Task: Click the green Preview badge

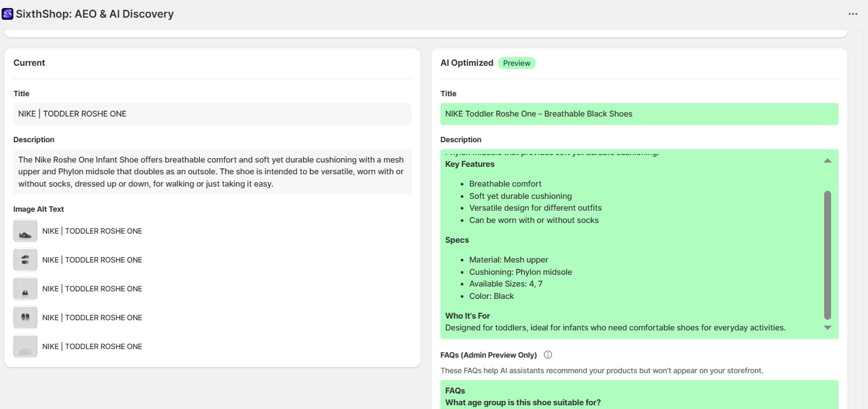Action: coord(516,63)
